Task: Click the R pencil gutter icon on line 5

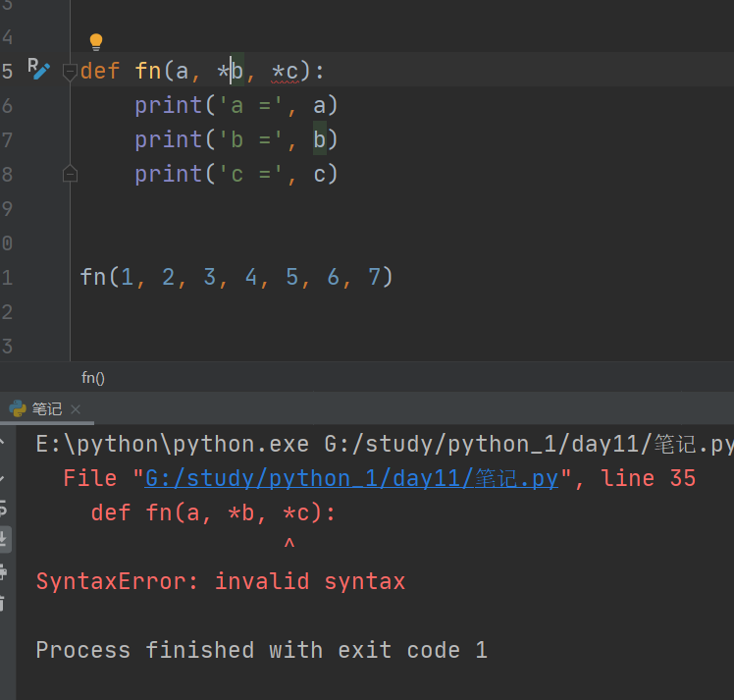Action: (x=38, y=69)
